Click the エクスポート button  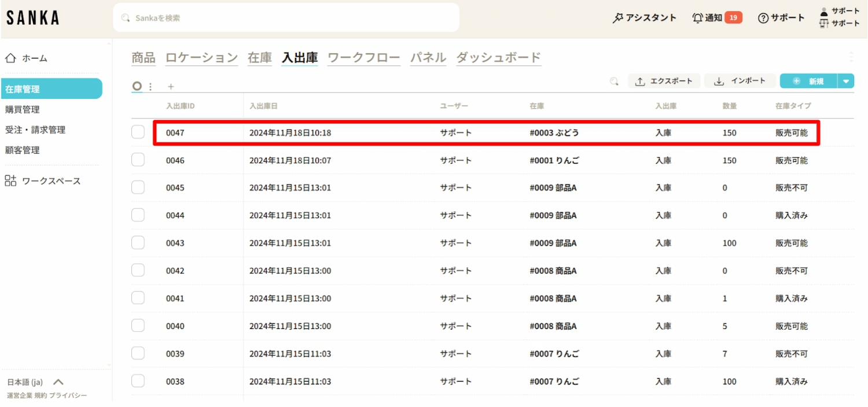click(664, 82)
